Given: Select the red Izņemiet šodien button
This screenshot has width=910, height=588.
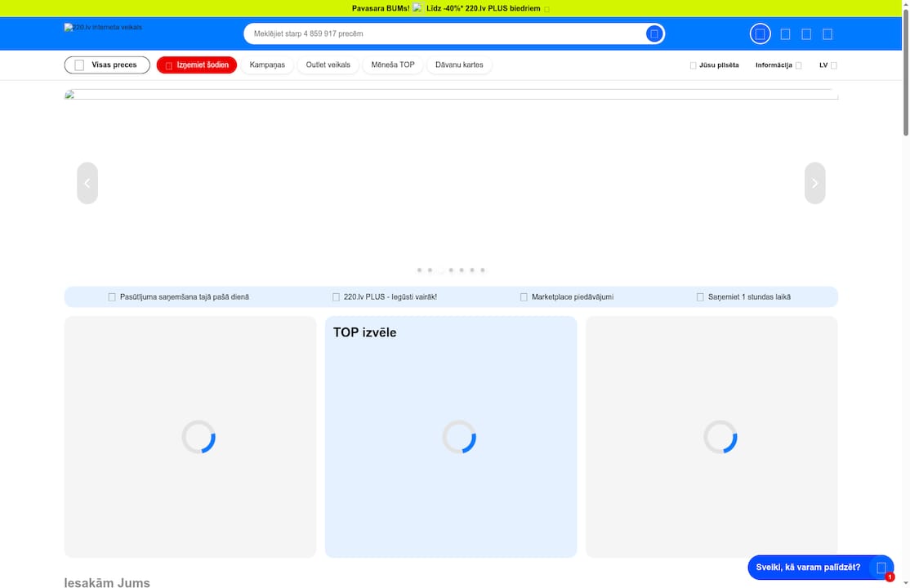Looking at the screenshot, I should tap(197, 65).
